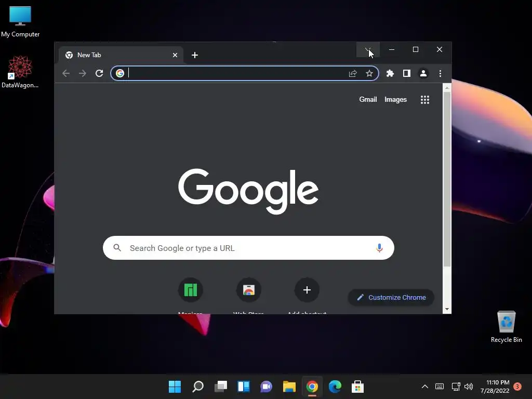The height and width of the screenshot is (399, 532).
Task: Open the clock showing 11:10 PM
Action: click(x=495, y=387)
